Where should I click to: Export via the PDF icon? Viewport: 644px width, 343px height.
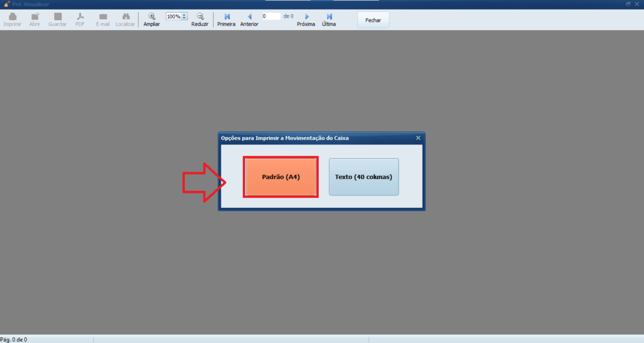pos(80,17)
